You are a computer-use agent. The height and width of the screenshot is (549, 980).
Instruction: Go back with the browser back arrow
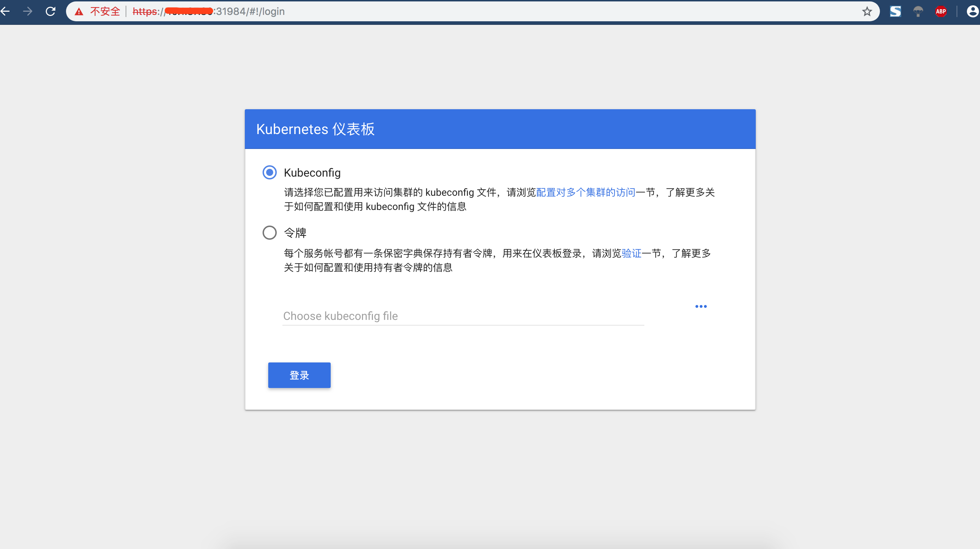[x=5, y=11]
